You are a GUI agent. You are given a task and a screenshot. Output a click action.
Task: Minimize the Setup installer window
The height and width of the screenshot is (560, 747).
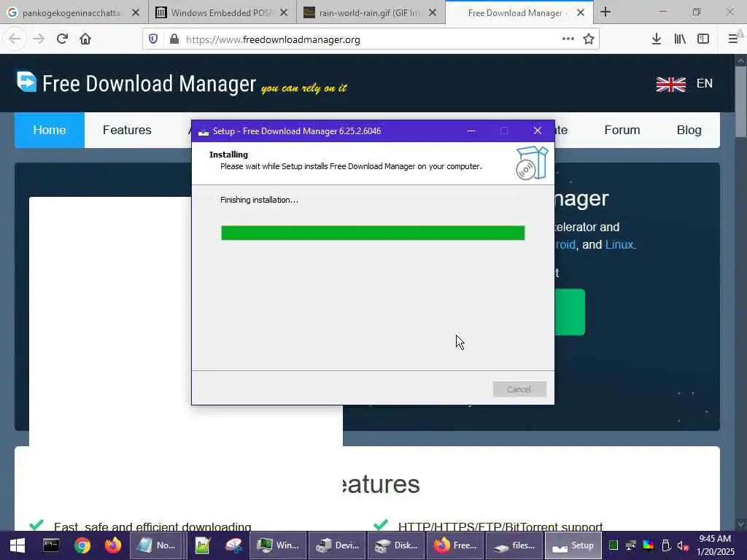click(x=471, y=131)
